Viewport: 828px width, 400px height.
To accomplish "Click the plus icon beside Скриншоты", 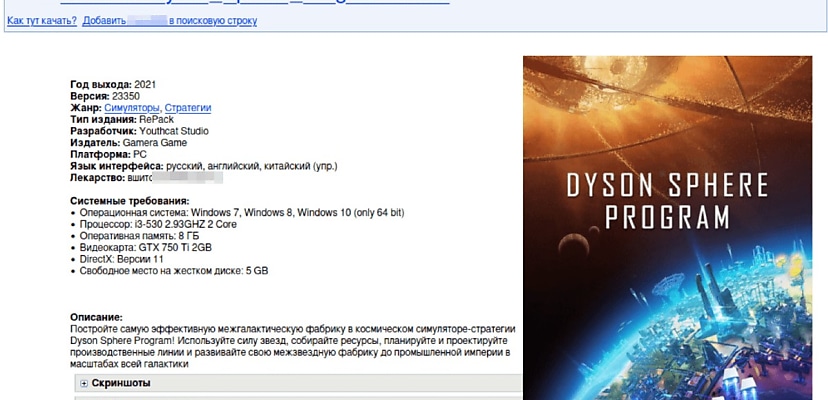I will [84, 384].
